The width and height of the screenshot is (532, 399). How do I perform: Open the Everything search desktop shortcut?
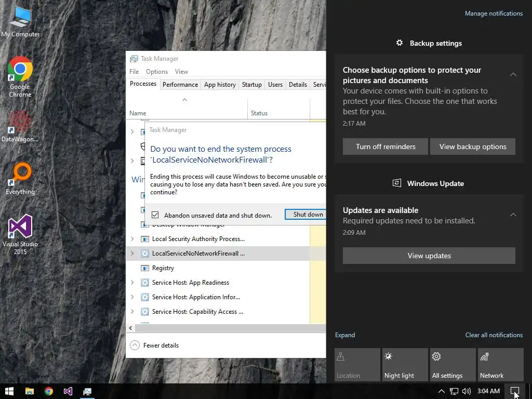coord(20,179)
